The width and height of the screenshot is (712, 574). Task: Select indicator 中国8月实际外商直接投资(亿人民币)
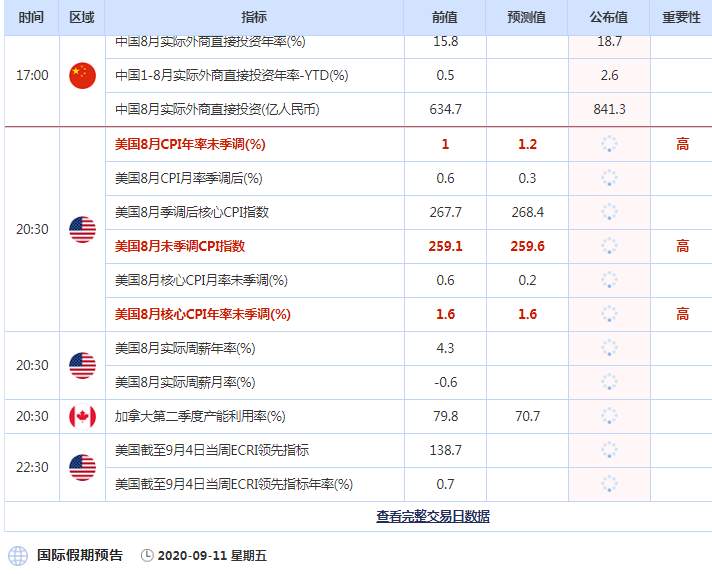[x=217, y=109]
